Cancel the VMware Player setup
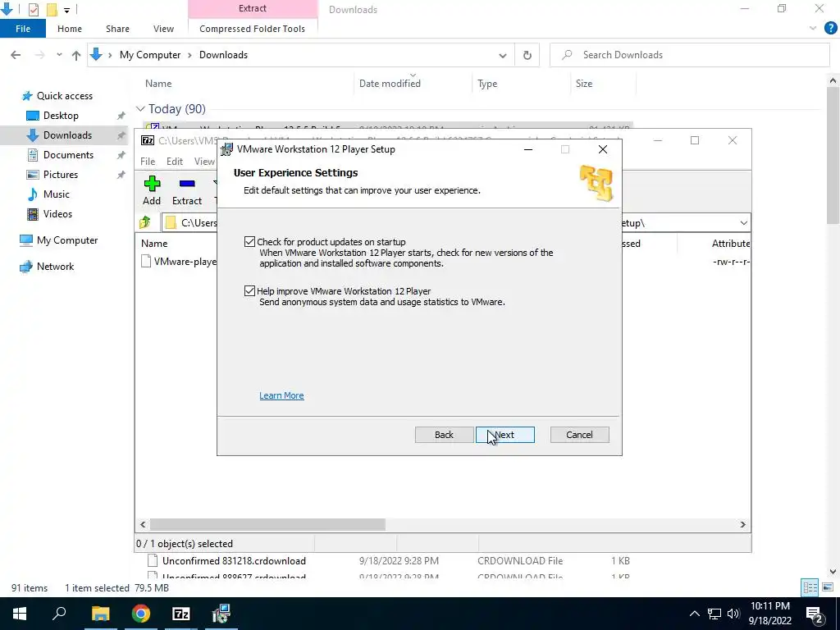840x630 pixels. tap(580, 435)
